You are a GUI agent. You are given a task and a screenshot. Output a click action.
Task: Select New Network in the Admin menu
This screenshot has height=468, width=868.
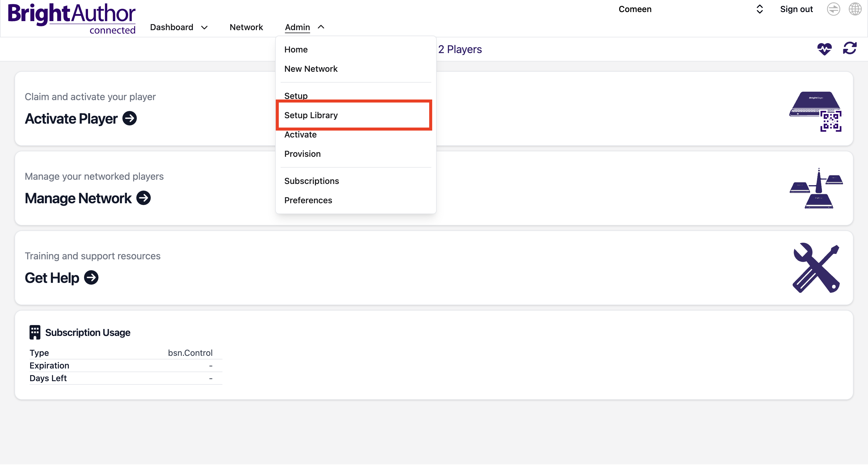[311, 69]
